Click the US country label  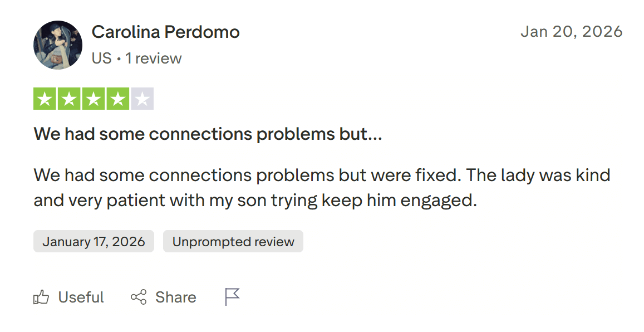click(101, 58)
